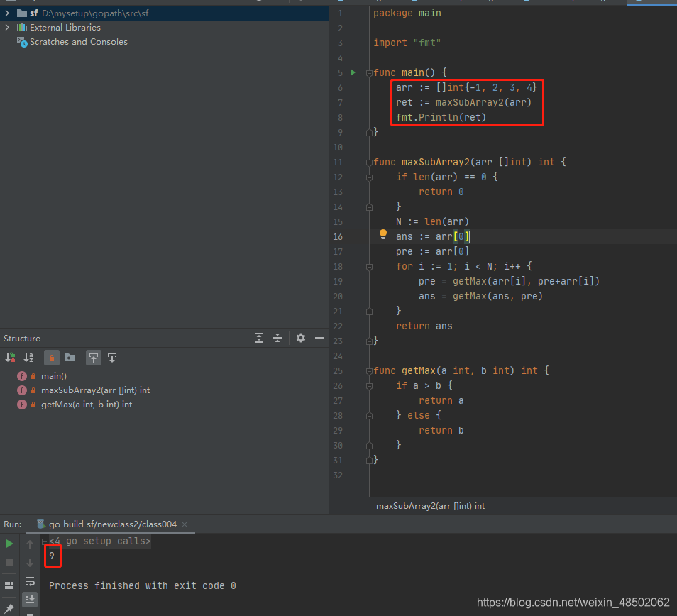This screenshot has width=677, height=616.
Task: Select Scratches and Consoles in project tree
Action: 78,41
